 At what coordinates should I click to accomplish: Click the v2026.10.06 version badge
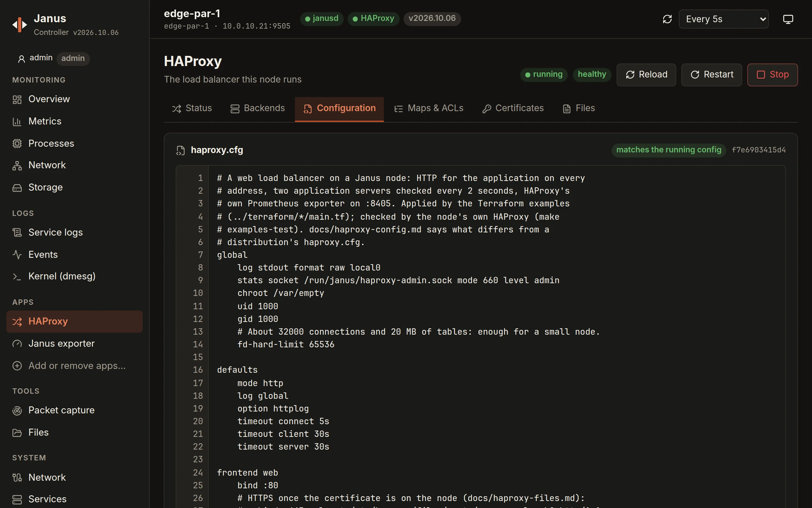click(432, 18)
